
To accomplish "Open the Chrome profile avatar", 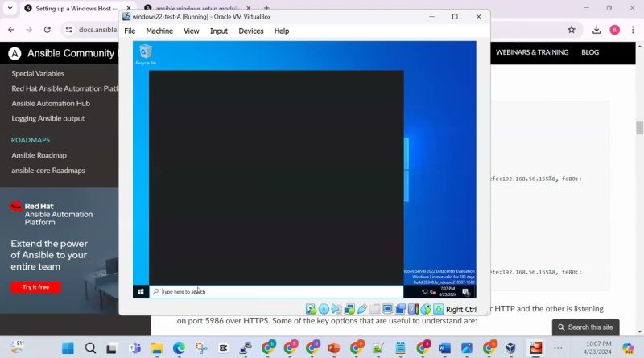I will coord(615,30).
